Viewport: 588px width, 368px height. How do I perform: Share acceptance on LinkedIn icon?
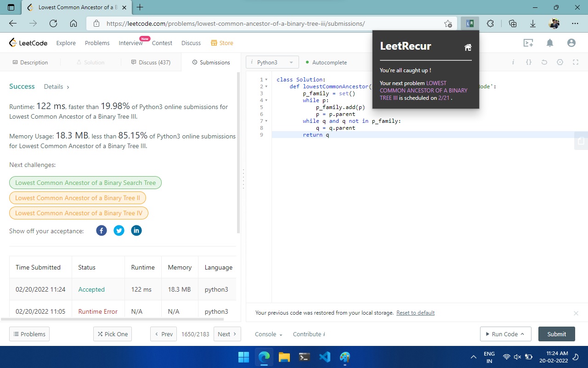pyautogui.click(x=136, y=230)
